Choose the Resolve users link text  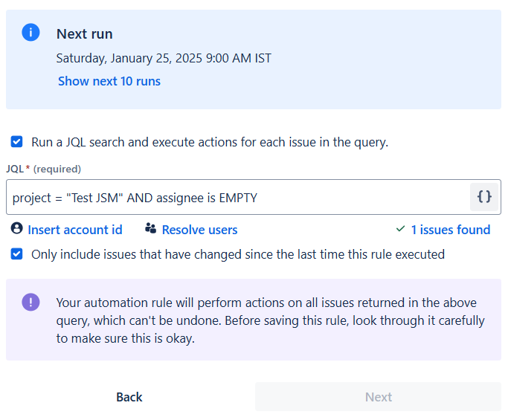(199, 230)
